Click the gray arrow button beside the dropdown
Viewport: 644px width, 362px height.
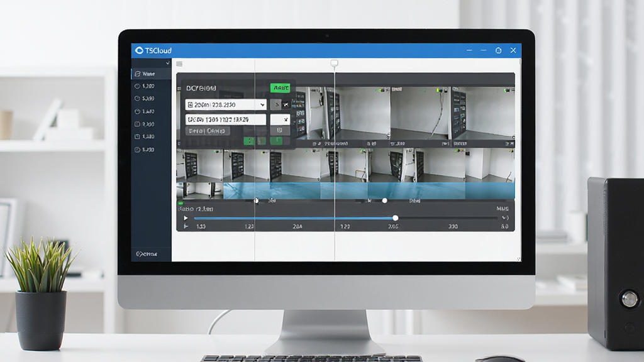(276, 105)
